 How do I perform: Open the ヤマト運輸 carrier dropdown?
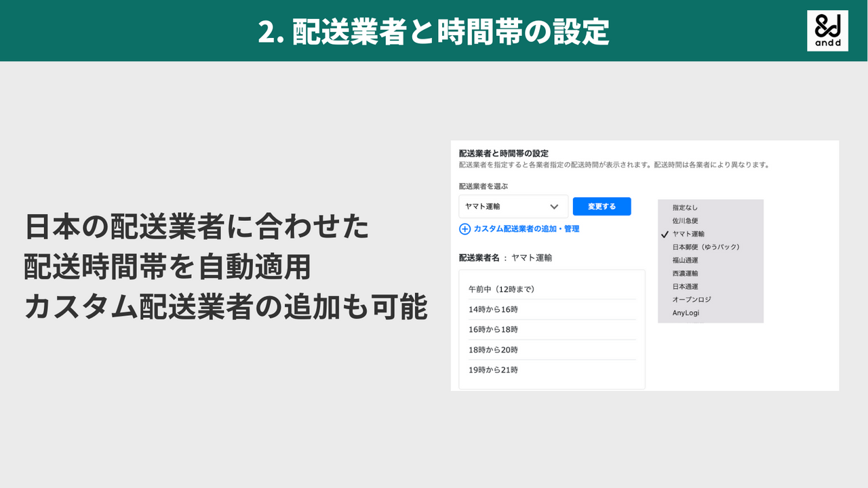point(513,207)
